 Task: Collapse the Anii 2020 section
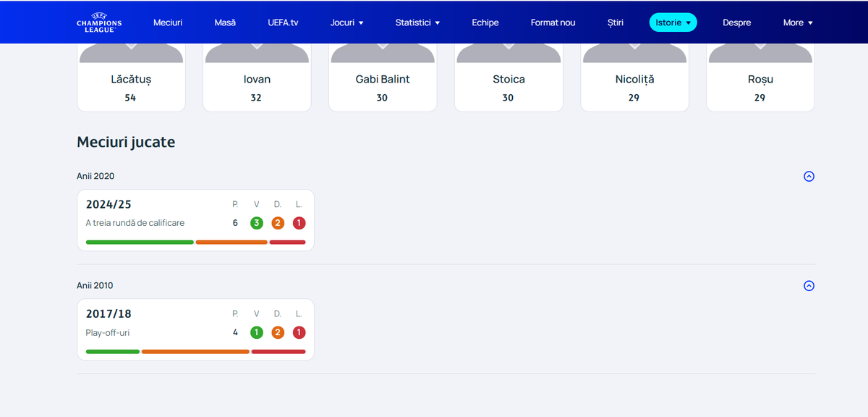click(x=809, y=176)
